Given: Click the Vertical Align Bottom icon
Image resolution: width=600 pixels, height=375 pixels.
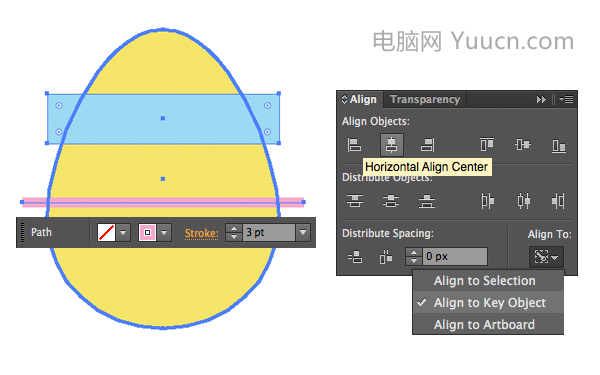Looking at the screenshot, I should tap(559, 145).
